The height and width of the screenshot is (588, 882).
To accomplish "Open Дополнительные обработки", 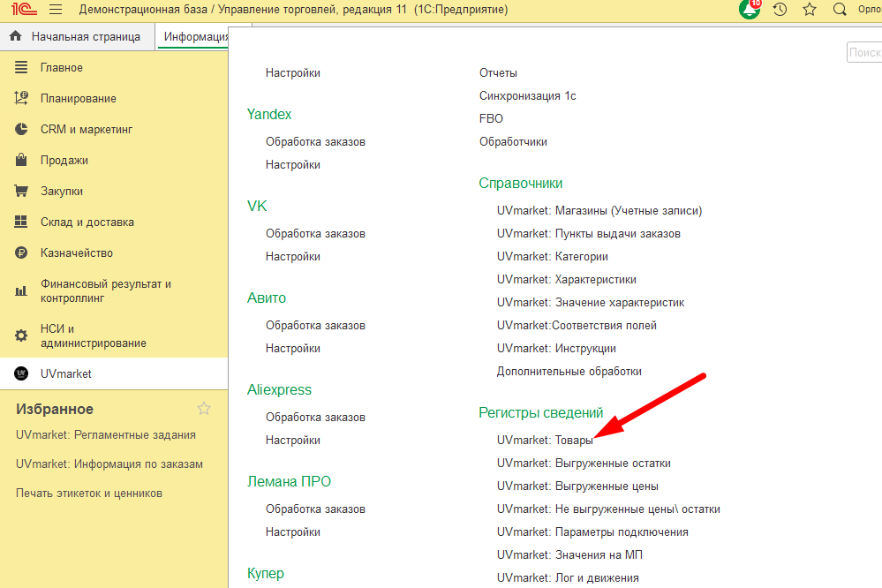I will pos(569,372).
